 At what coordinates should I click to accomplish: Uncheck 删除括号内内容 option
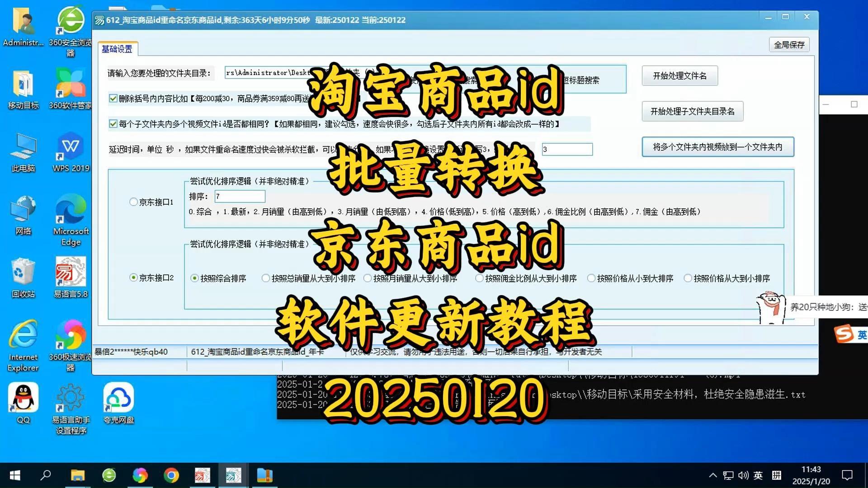pyautogui.click(x=113, y=99)
